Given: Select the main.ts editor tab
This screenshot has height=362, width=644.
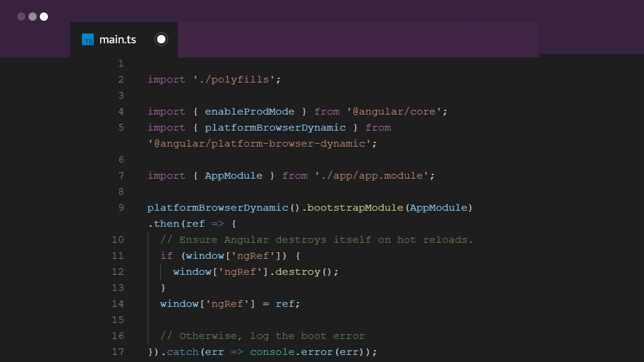Looking at the screenshot, I should (x=117, y=40).
